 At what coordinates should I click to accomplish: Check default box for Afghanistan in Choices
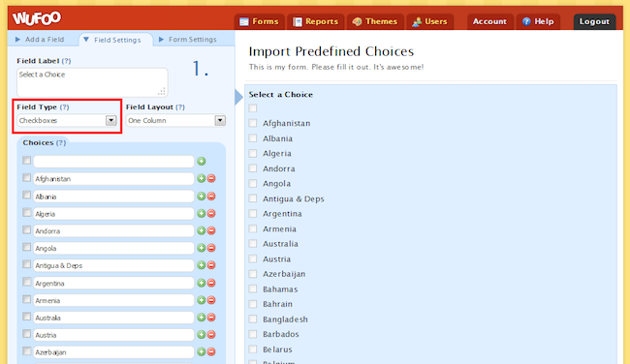click(26, 178)
